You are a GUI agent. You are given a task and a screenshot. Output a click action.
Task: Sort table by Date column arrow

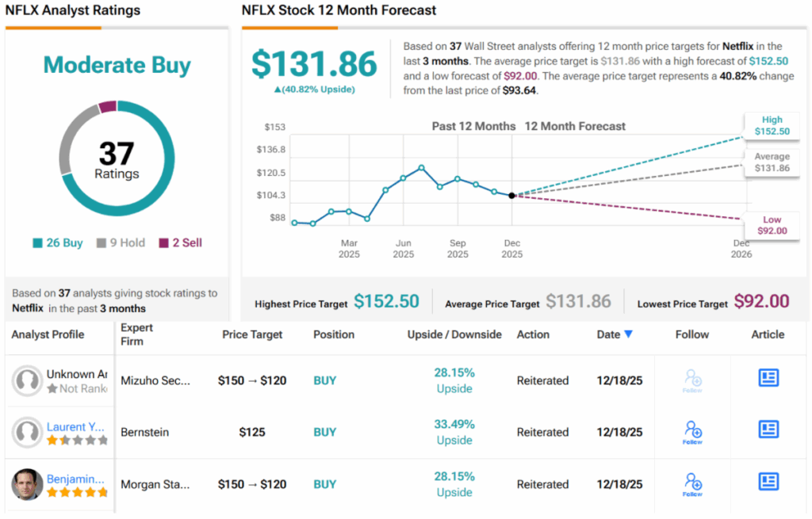pos(629,334)
